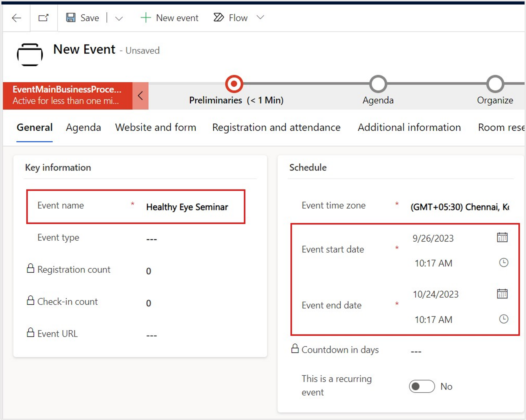Select the Agenda stage circle
Image resolution: width=526 pixels, height=420 pixels.
378,84
